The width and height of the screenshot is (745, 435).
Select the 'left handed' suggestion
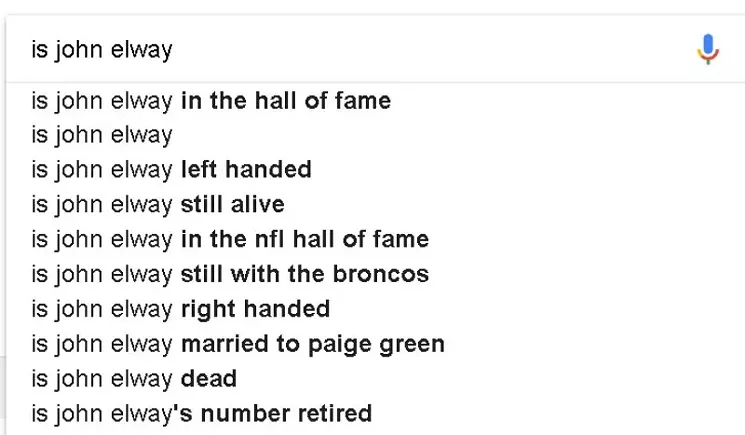coord(375,170)
